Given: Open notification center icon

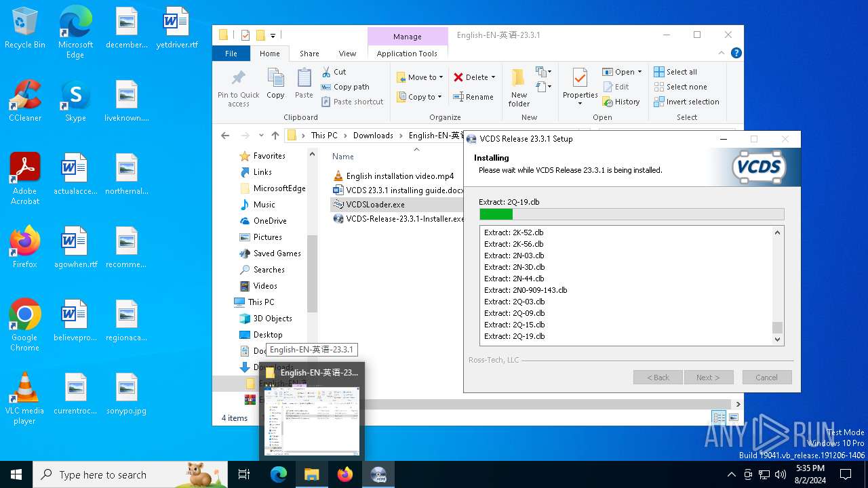Looking at the screenshot, I should pyautogui.click(x=846, y=474).
